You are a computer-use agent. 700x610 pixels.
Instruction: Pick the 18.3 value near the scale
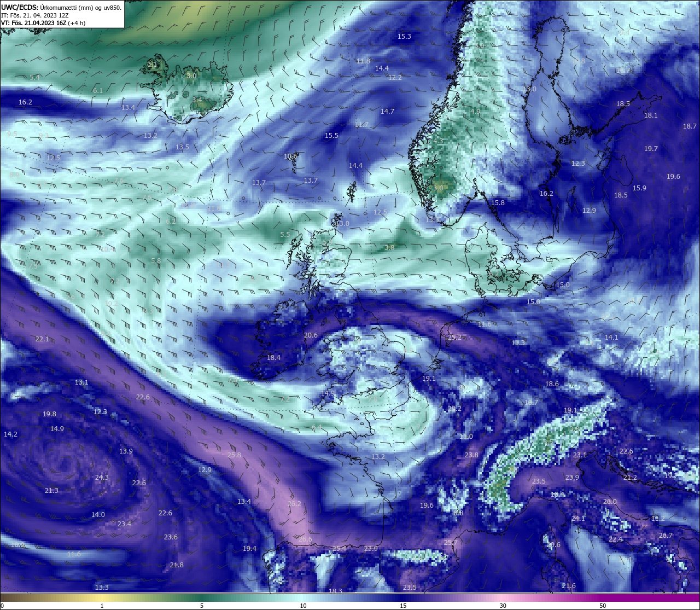[335, 591]
